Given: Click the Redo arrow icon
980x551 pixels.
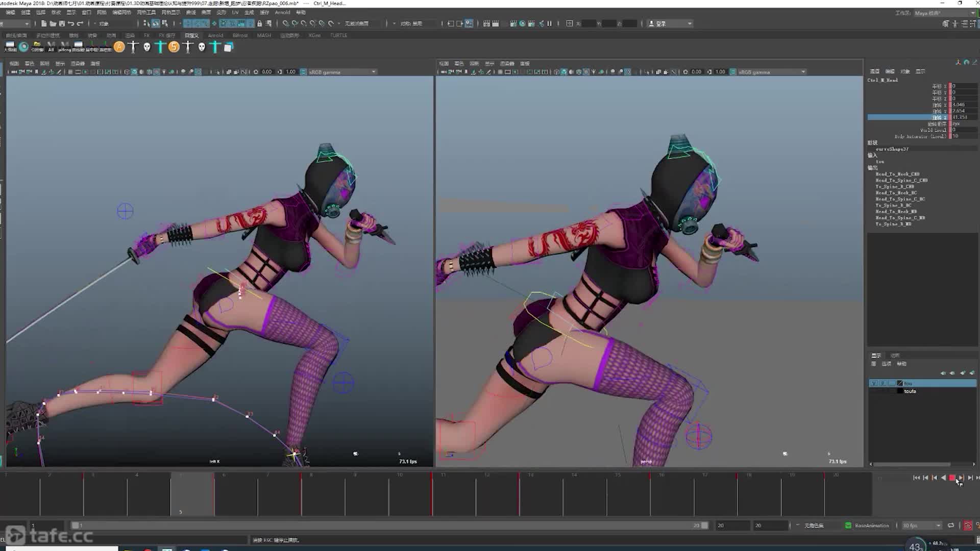Looking at the screenshot, I should click(80, 23).
